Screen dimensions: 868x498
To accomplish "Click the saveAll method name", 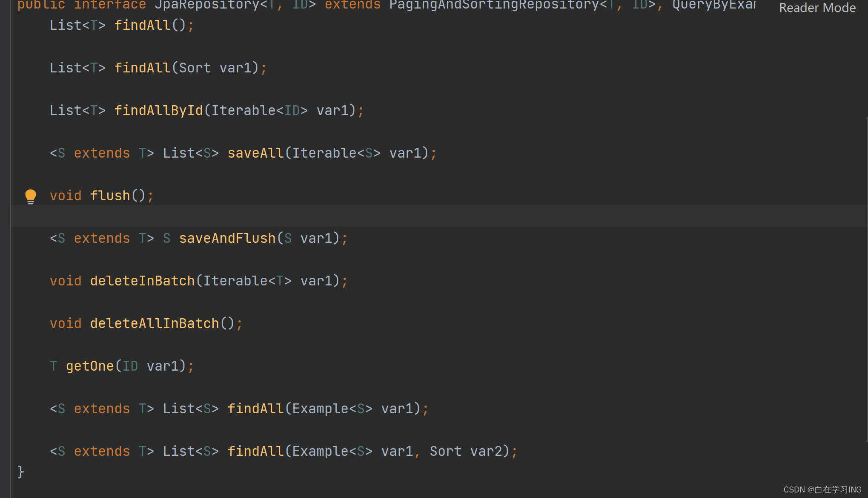I will pyautogui.click(x=255, y=153).
